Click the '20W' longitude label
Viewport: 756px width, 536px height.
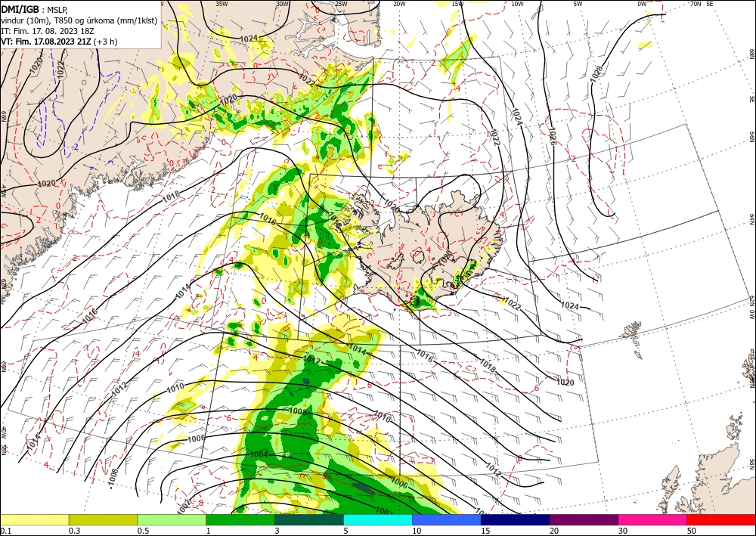(399, 4)
